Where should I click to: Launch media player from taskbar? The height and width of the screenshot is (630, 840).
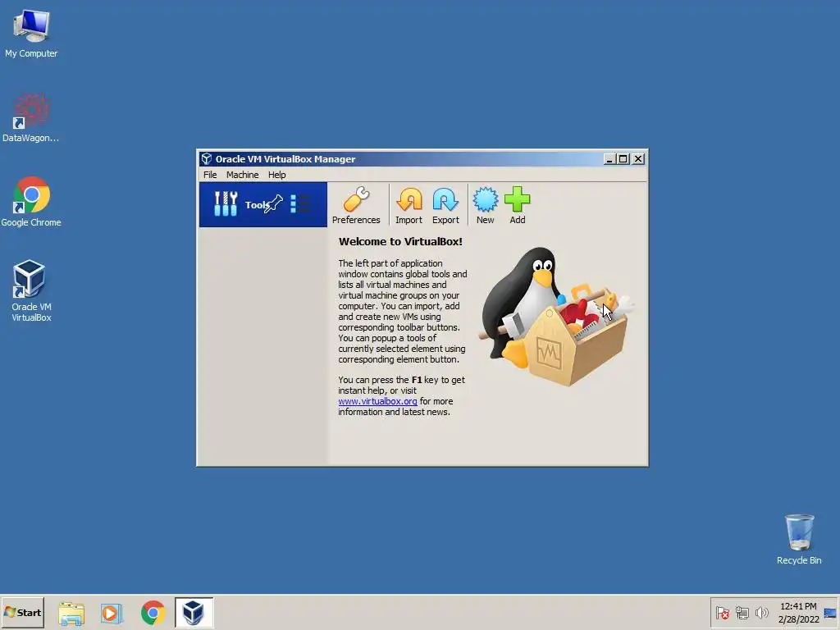(112, 613)
